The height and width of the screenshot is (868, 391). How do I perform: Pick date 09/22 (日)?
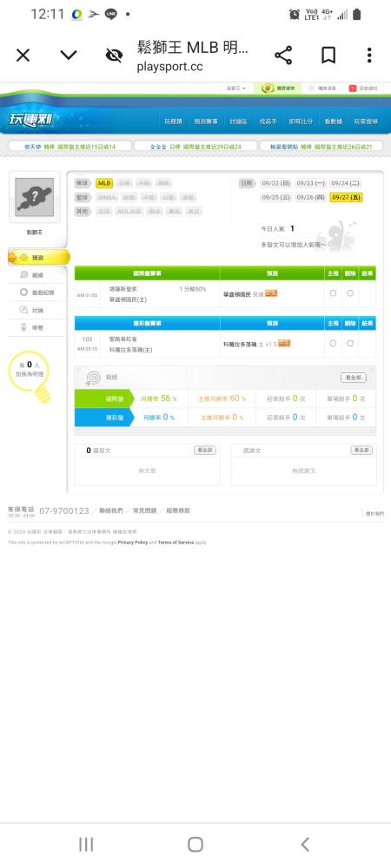[275, 183]
